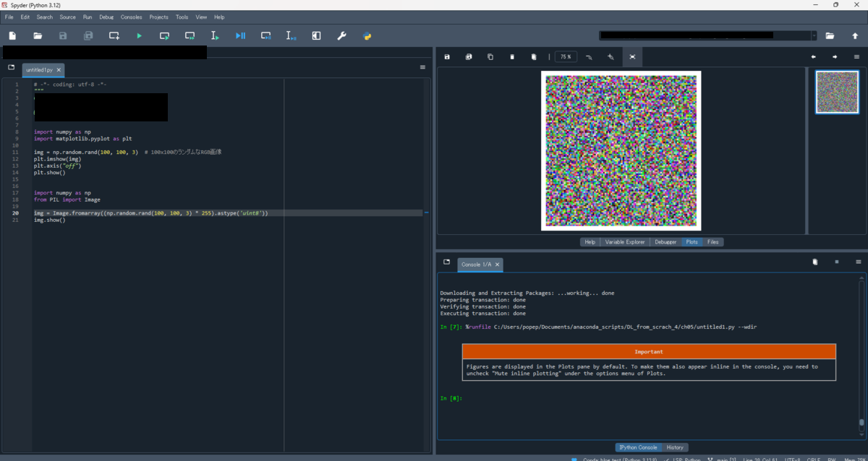Viewport: 868px width, 461px height.
Task: Clear console icon
Action: 814,262
